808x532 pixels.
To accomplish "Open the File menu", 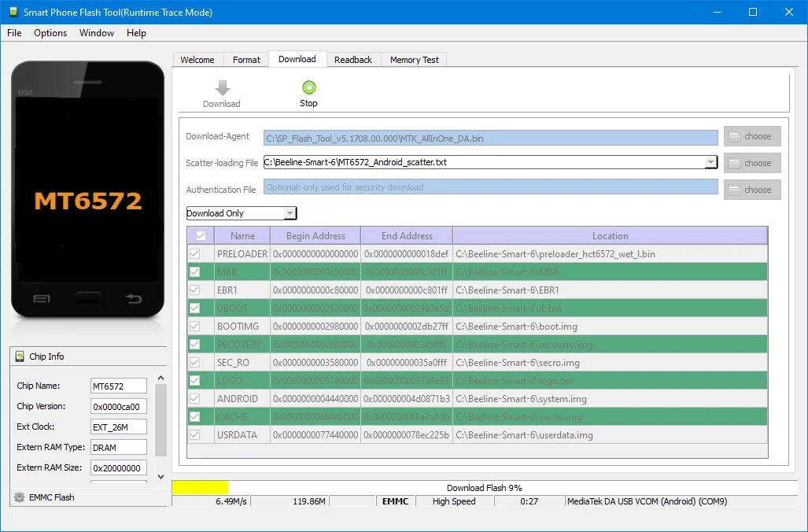I will (x=14, y=33).
